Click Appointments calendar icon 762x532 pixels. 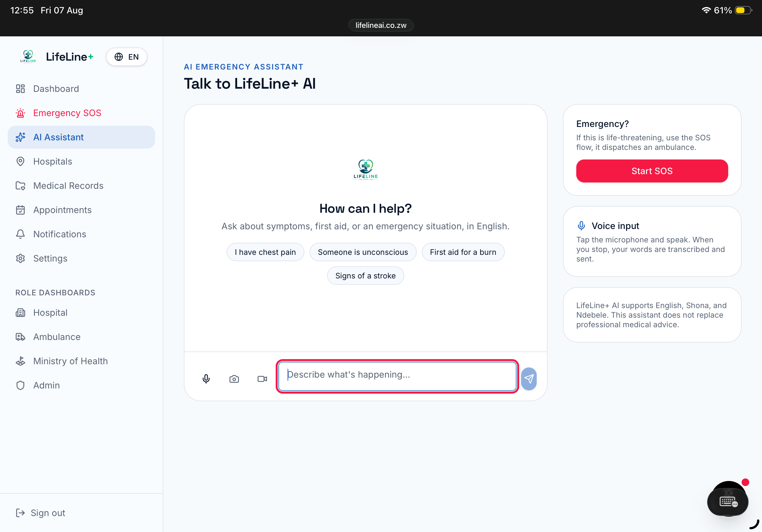20,210
